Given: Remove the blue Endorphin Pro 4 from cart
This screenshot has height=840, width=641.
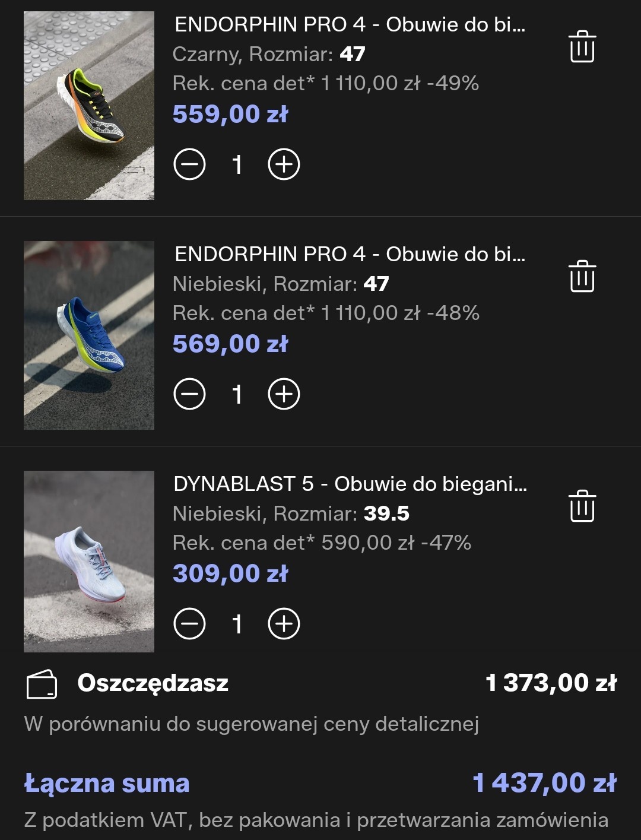Looking at the screenshot, I should [582, 277].
